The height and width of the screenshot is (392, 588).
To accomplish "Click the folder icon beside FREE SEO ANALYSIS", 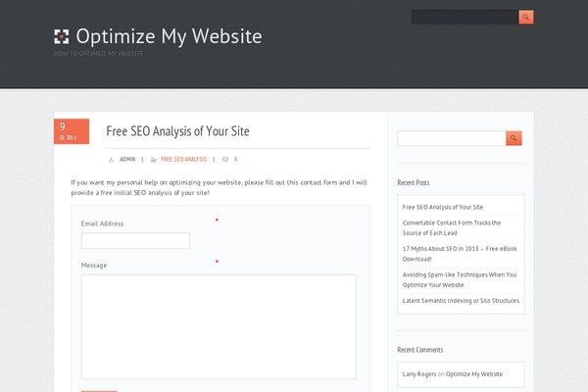I will pyautogui.click(x=154, y=160).
